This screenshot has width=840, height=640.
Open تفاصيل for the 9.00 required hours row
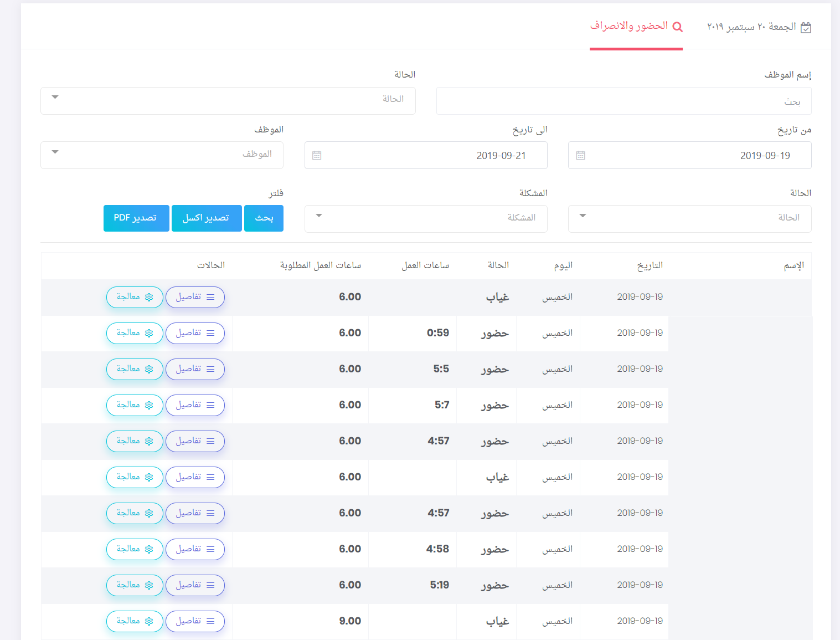(x=195, y=621)
